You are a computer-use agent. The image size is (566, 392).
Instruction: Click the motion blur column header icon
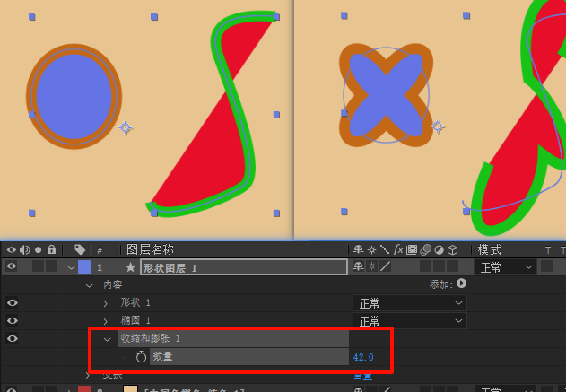[426, 249]
